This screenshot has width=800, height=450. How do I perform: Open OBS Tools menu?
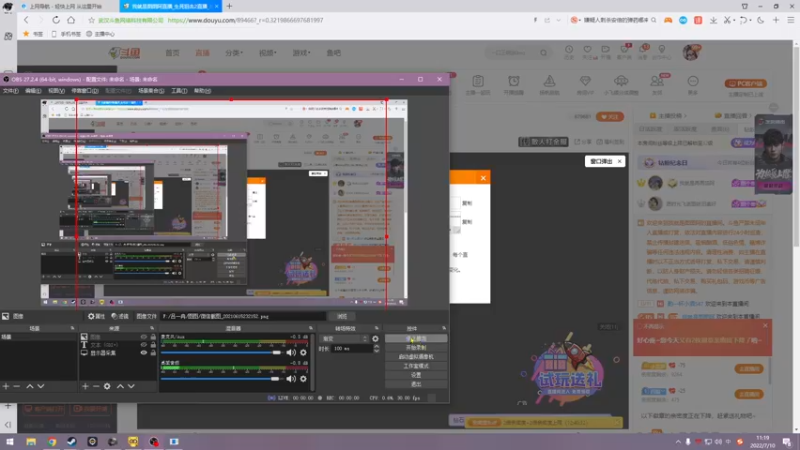pyautogui.click(x=179, y=91)
